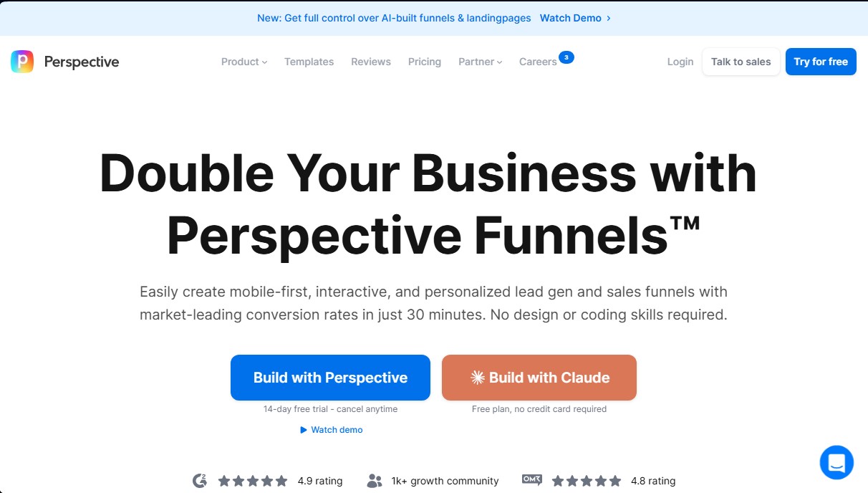
Task: Click the 4.8 rating text
Action: [653, 481]
